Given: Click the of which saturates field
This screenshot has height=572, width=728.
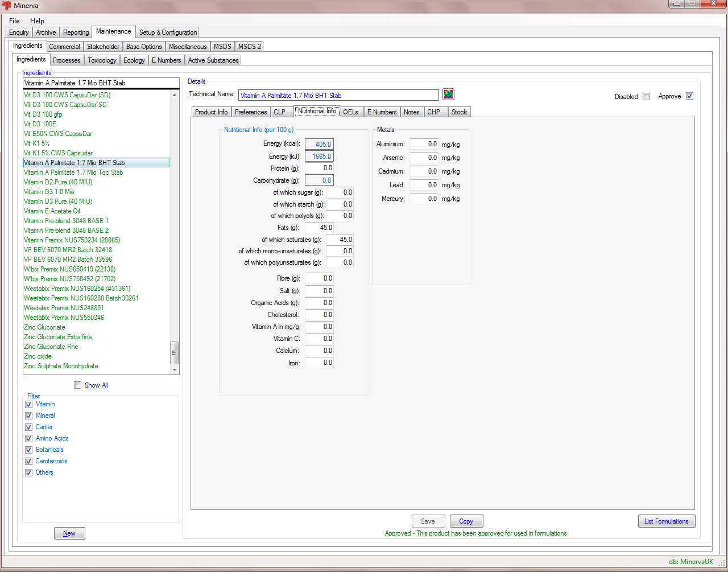Looking at the screenshot, I should click(x=340, y=240).
